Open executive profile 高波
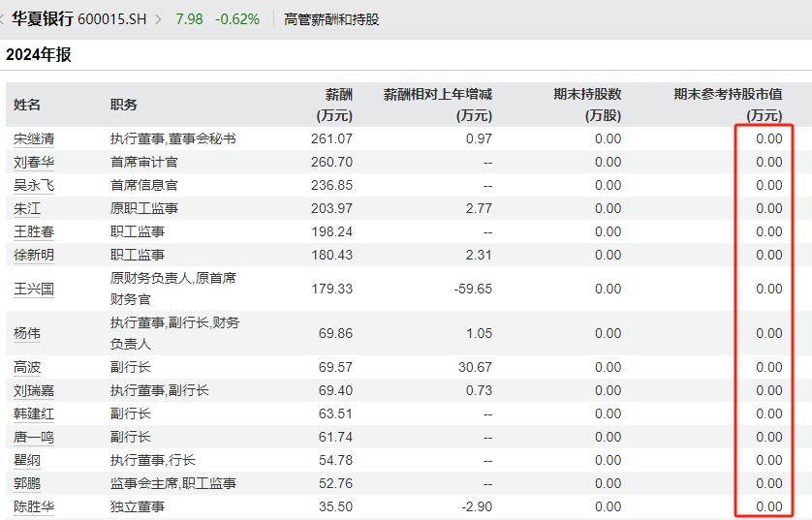This screenshot has height=520, width=812. click(x=27, y=367)
